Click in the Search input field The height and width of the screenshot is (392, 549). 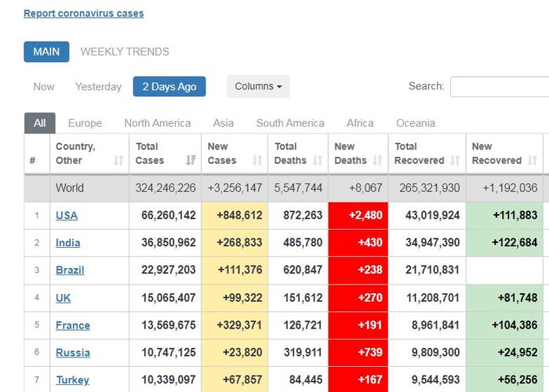pyautogui.click(x=499, y=86)
